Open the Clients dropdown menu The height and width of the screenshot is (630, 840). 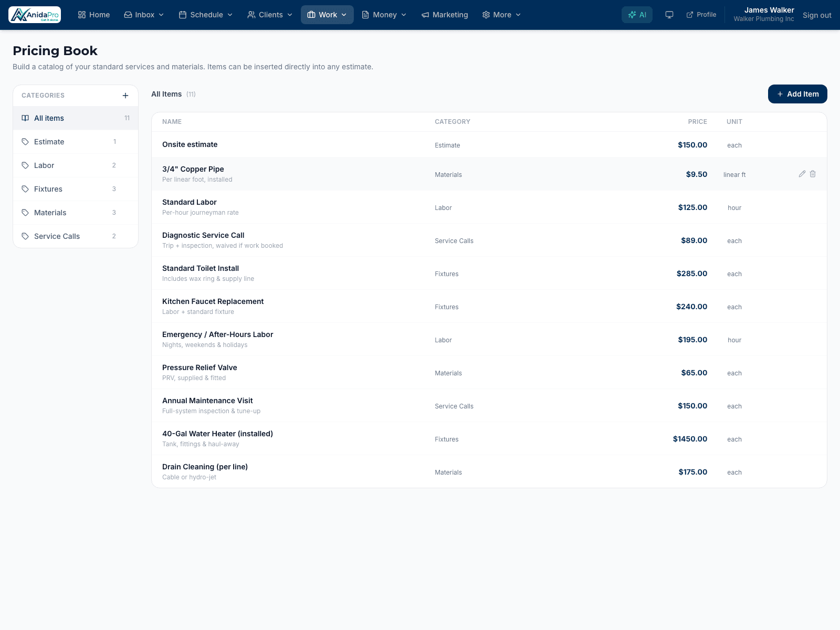pyautogui.click(x=270, y=15)
